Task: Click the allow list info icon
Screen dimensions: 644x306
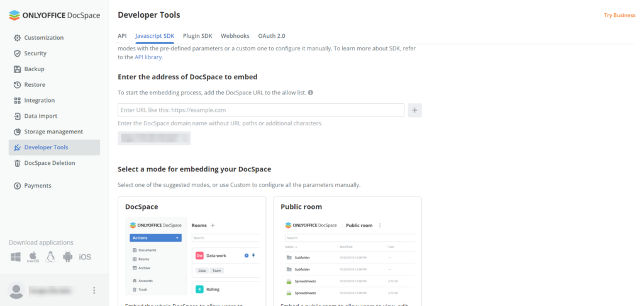Action: pos(311,93)
